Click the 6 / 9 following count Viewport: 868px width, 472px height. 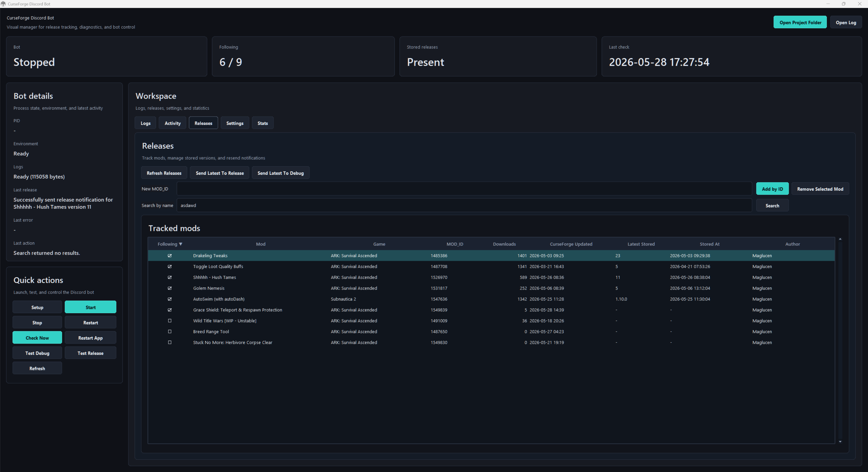click(x=231, y=62)
